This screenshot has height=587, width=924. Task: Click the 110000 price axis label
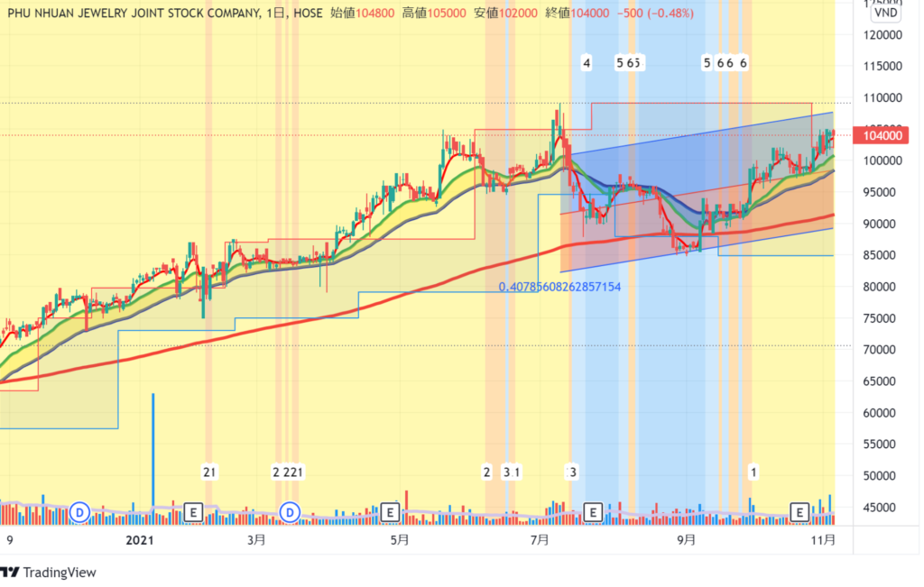(882, 97)
